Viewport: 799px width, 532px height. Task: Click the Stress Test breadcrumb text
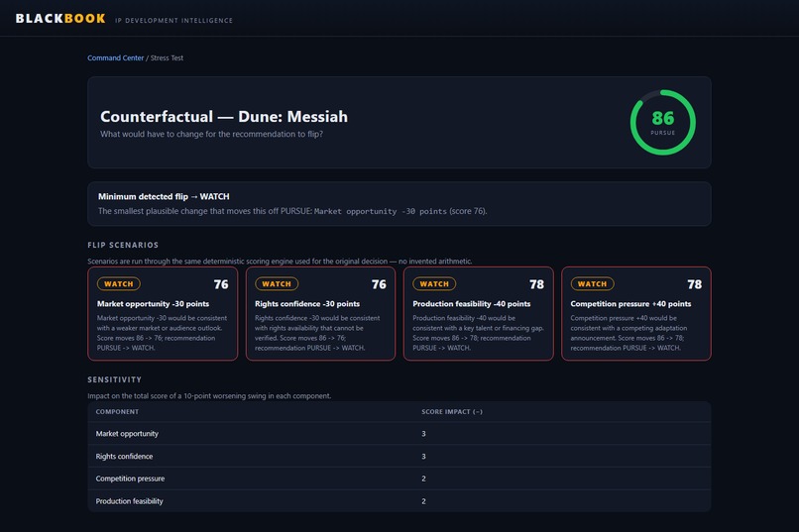click(x=167, y=58)
